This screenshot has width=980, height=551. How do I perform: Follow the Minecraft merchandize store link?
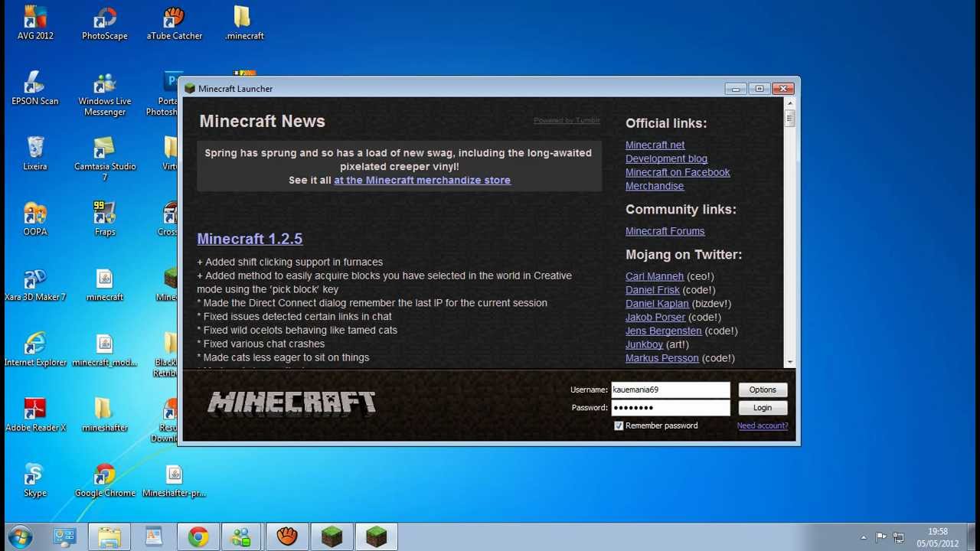[422, 180]
